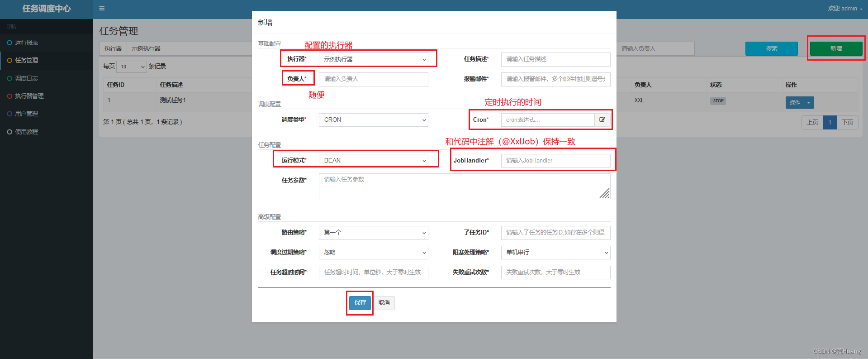Open the records-per-page 10 dropdown

coord(132,67)
